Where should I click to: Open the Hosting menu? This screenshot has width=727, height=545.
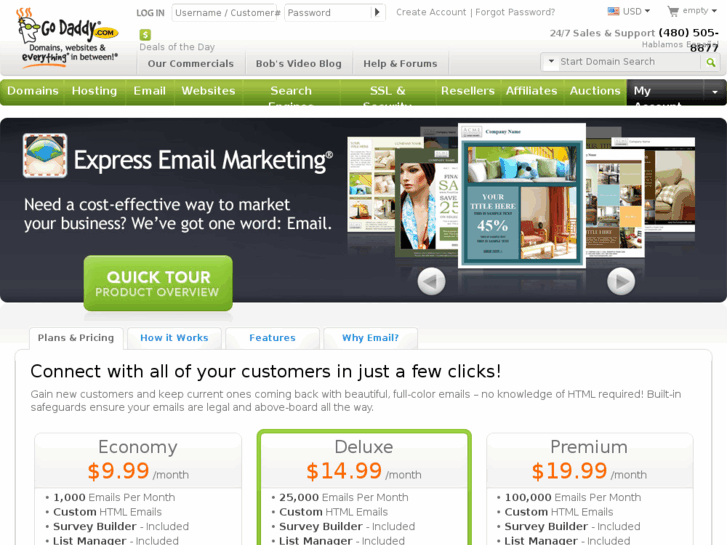pyautogui.click(x=95, y=91)
